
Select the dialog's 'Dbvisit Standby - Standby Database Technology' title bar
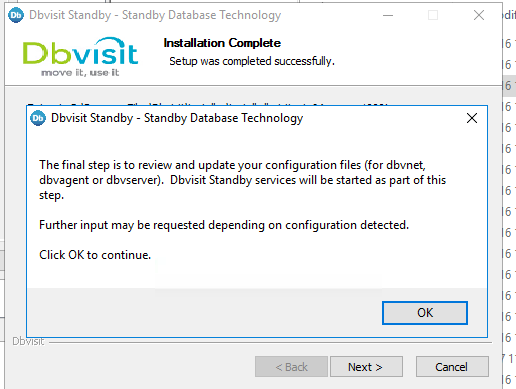click(177, 118)
